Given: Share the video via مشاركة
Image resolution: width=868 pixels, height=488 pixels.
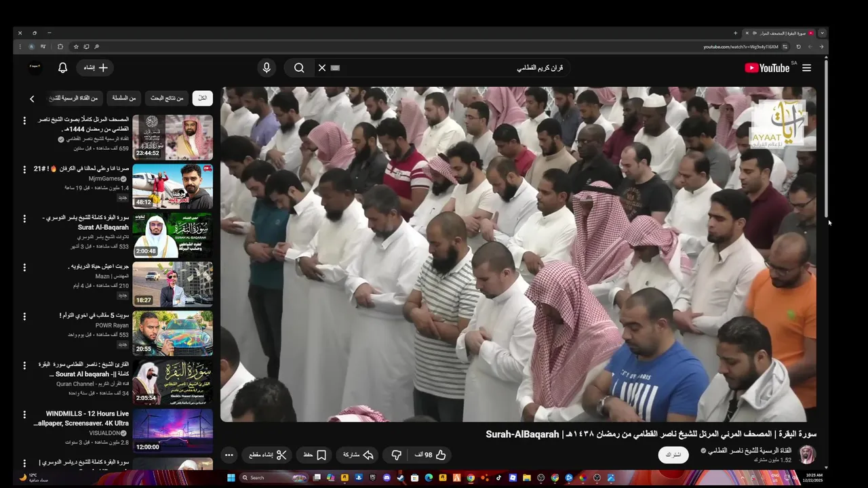Looking at the screenshot, I should [359, 455].
